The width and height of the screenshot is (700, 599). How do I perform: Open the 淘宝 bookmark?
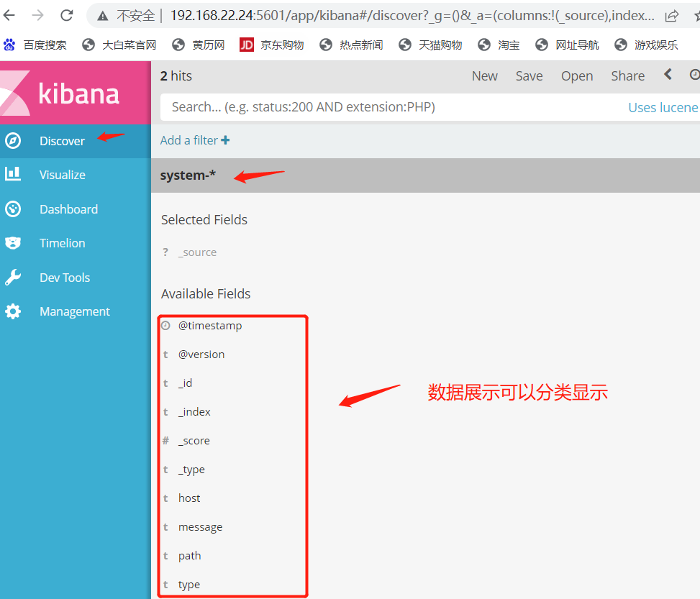(499, 45)
